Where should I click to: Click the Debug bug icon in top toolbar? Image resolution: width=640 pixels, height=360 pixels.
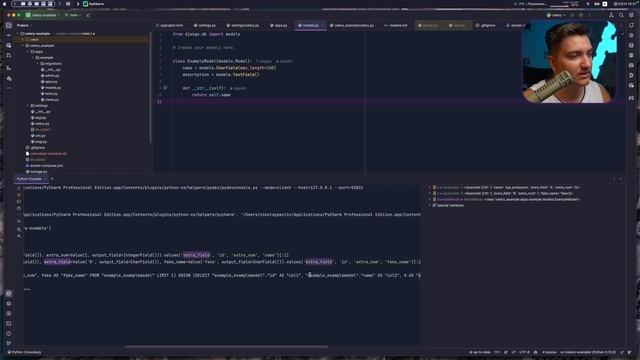(581, 15)
